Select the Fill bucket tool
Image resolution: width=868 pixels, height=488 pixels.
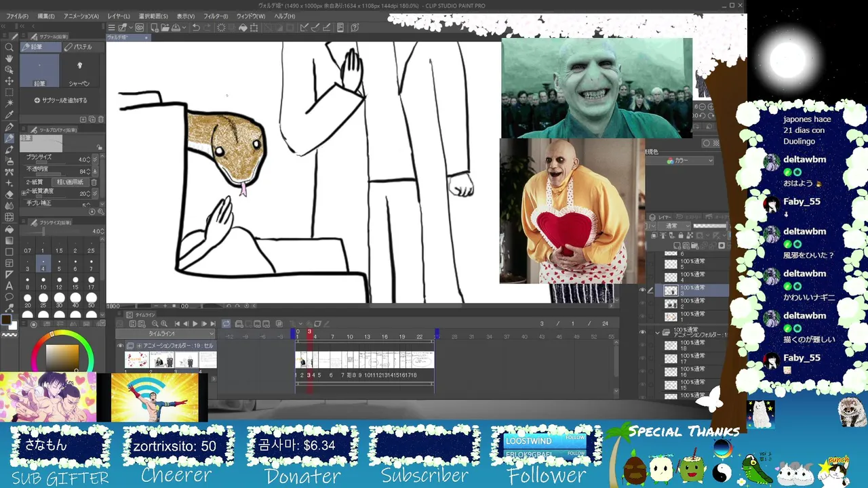point(9,228)
